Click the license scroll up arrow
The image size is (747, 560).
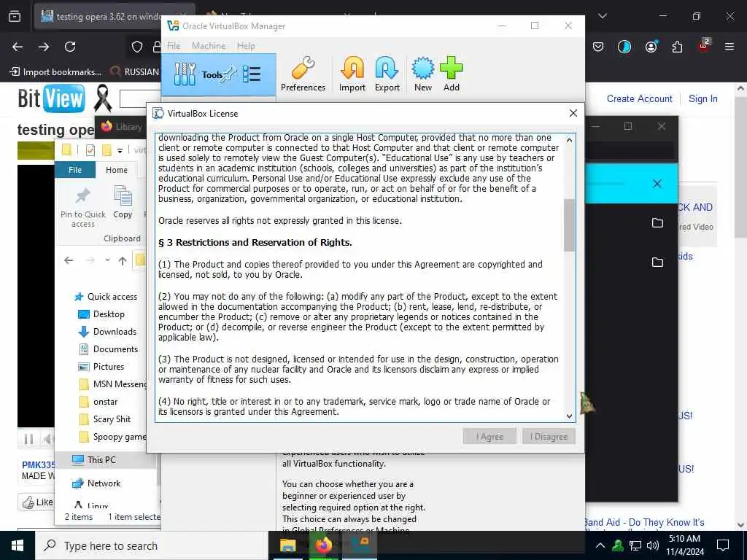569,140
